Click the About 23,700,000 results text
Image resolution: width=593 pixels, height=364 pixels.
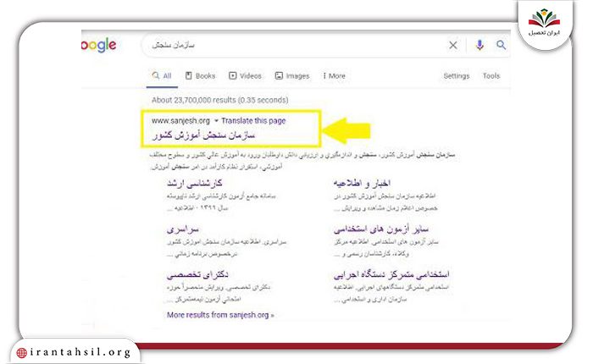point(219,100)
